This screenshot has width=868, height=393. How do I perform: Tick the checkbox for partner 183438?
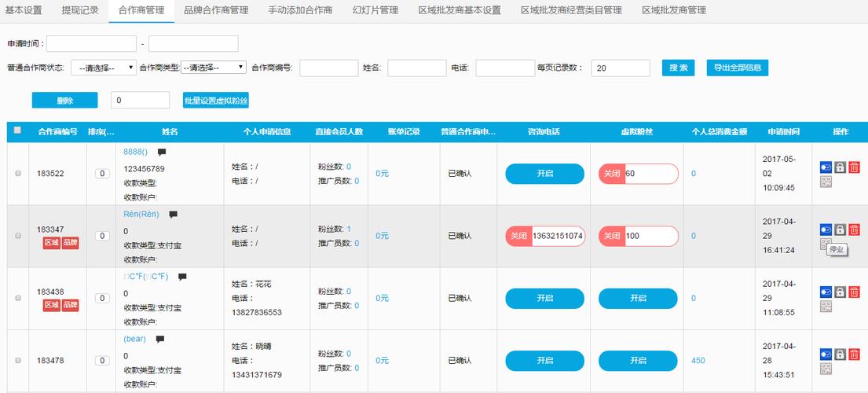click(18, 298)
